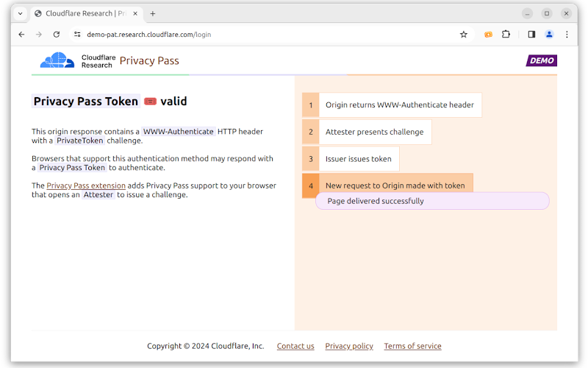Click the PrivateToken code label
The height and width of the screenshot is (368, 588).
80,141
